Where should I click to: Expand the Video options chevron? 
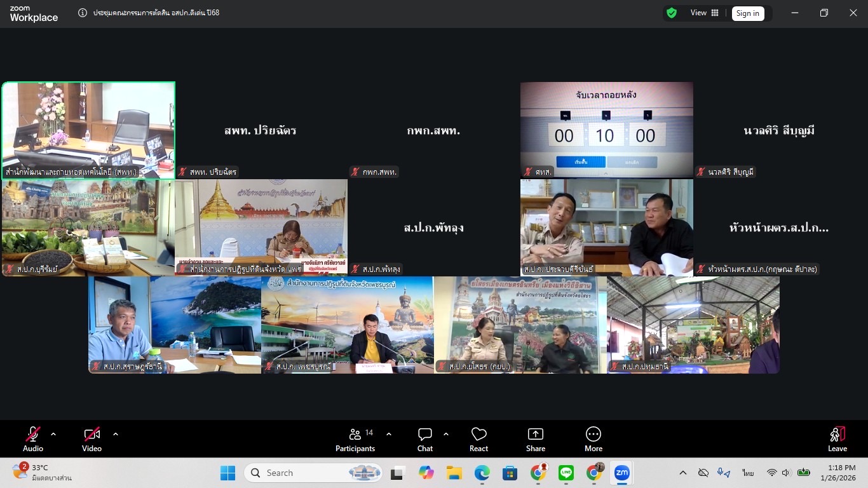(x=115, y=434)
